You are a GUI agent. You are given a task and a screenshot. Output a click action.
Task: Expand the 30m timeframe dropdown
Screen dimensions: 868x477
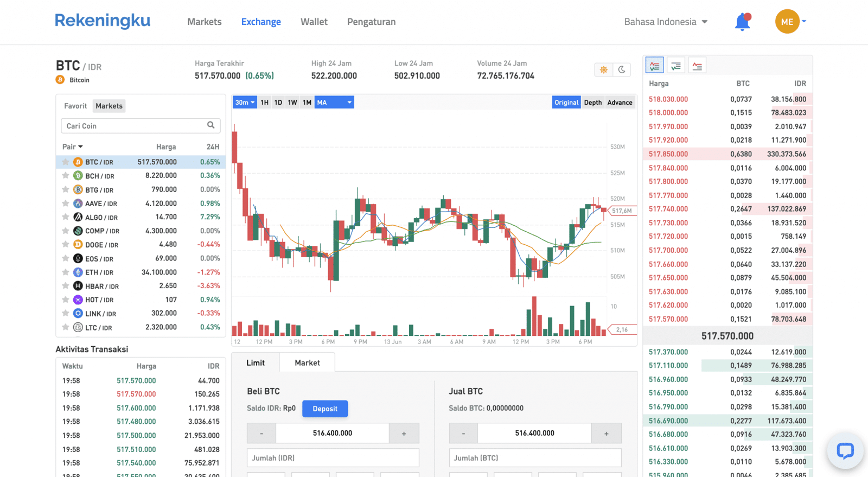[245, 102]
